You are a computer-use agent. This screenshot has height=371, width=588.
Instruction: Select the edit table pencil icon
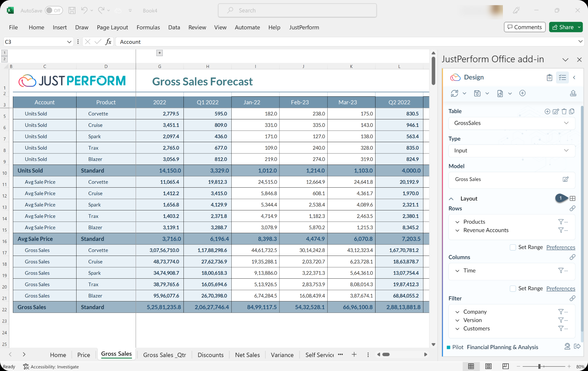coord(556,111)
